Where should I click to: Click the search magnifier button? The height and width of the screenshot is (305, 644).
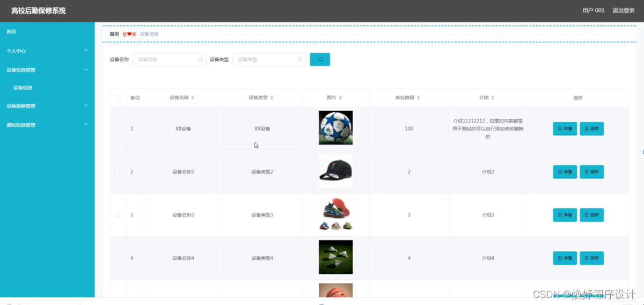point(320,60)
